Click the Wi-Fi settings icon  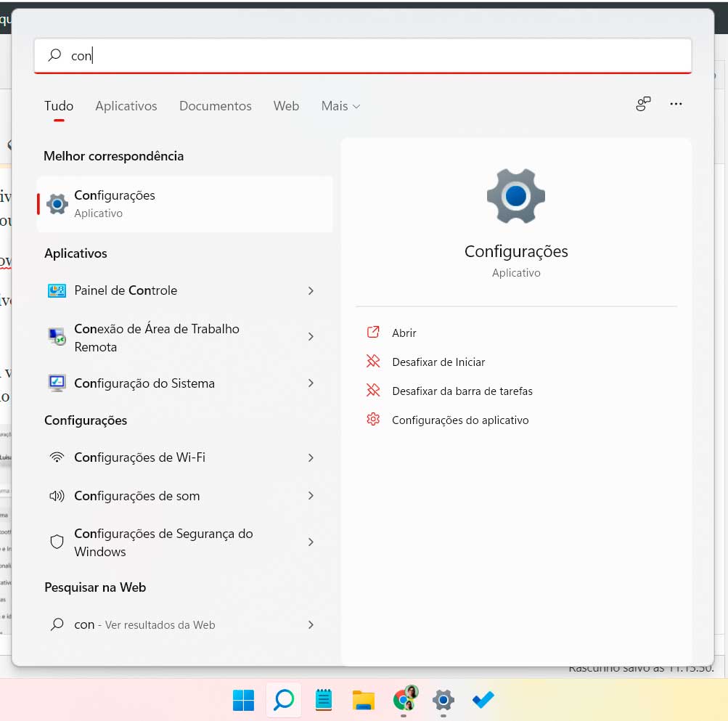57,457
